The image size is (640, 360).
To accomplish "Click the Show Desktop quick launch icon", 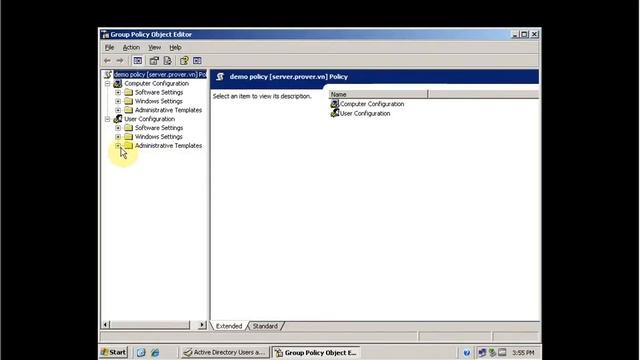I will (x=141, y=352).
